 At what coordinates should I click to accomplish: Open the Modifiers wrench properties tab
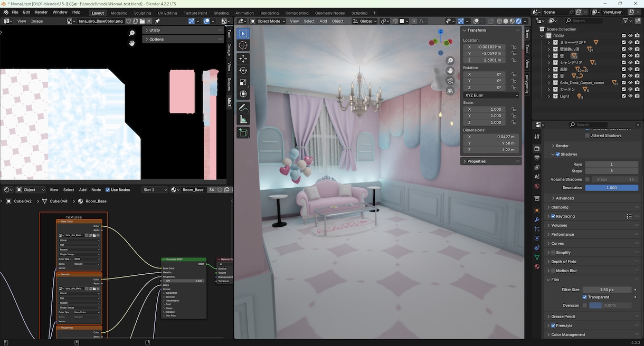point(537,219)
